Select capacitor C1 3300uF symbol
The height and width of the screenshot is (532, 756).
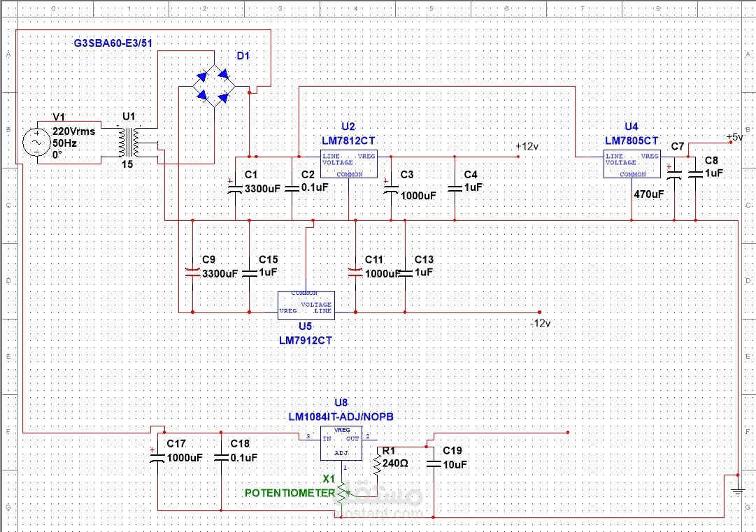235,189
